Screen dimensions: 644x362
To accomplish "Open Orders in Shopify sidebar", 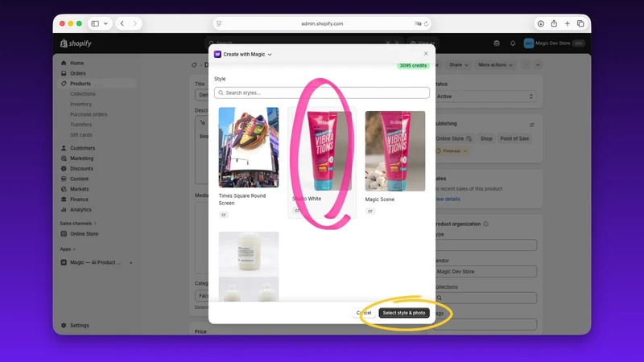I will [77, 73].
